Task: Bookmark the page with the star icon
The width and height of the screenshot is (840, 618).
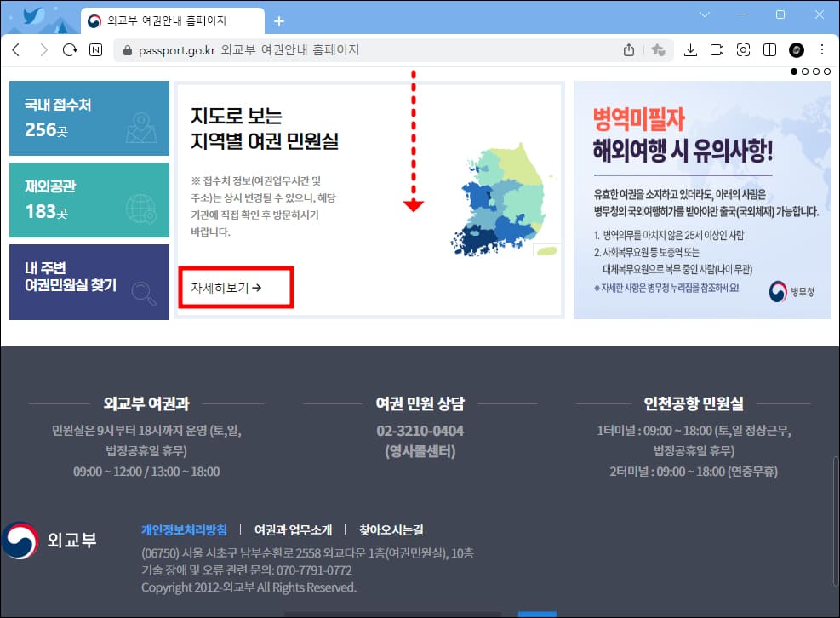Action: 658,49
